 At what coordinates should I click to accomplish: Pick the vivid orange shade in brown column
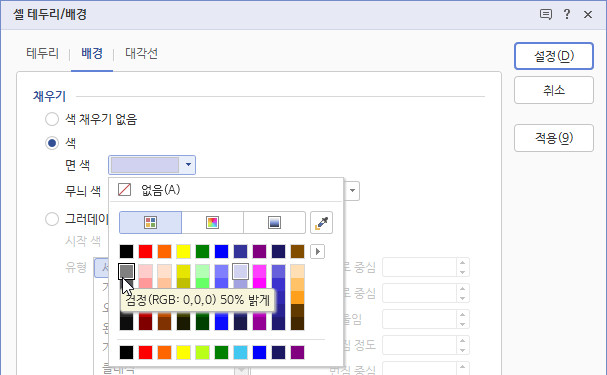[x=297, y=297]
